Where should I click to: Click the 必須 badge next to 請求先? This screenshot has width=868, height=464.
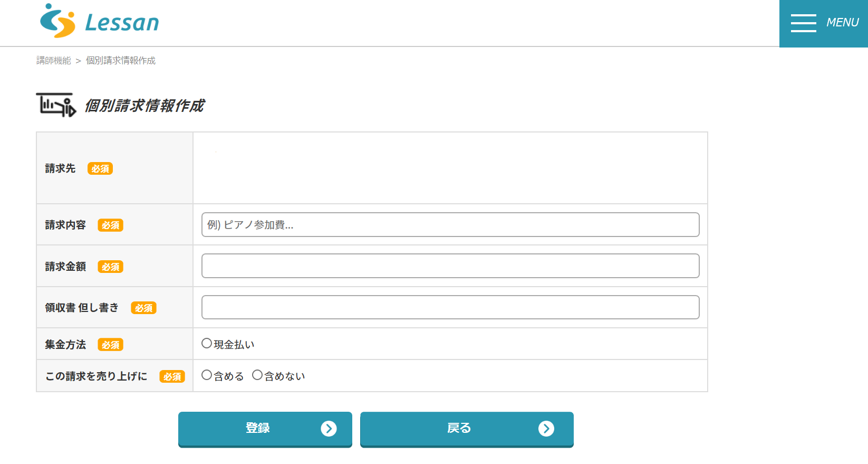click(100, 168)
